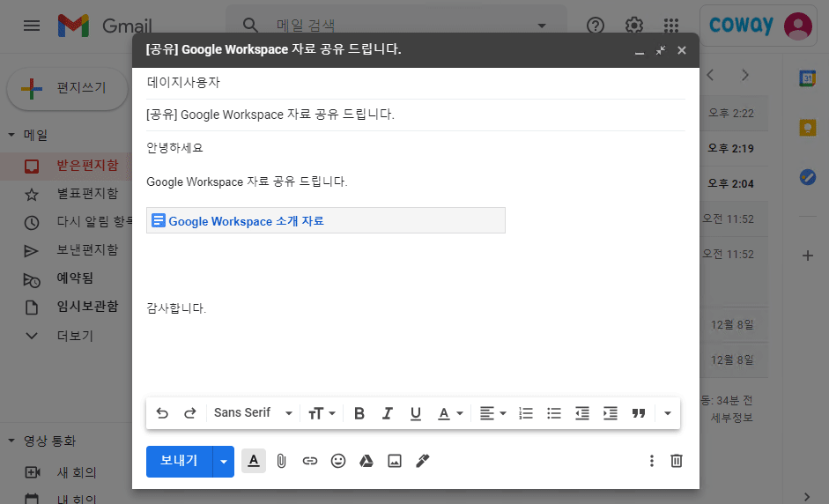Insert a link
829x504 pixels.
click(310, 461)
